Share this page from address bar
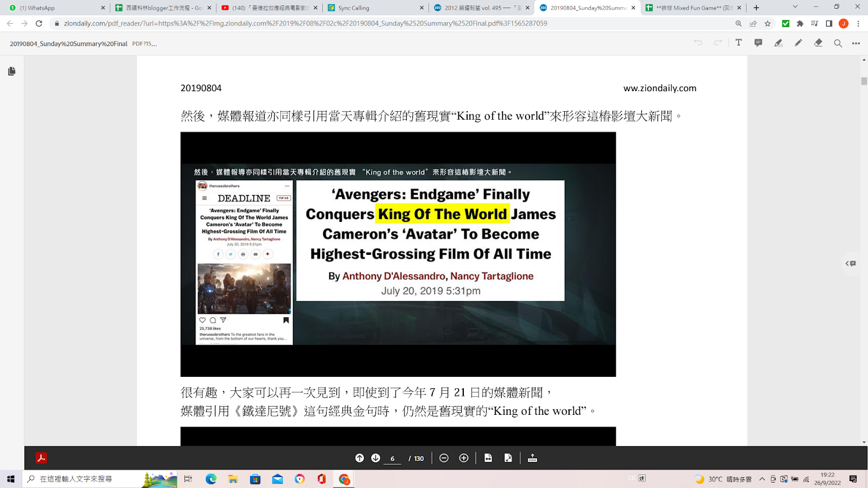 (753, 23)
